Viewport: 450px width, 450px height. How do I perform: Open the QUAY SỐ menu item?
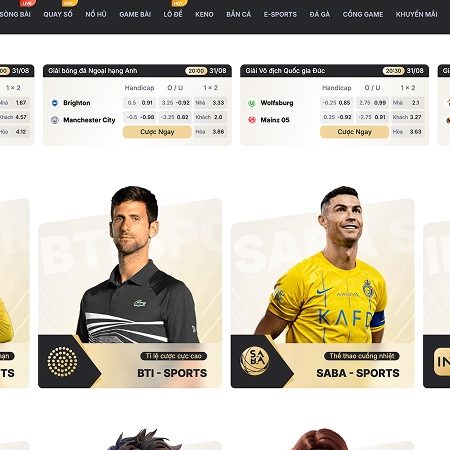[58, 14]
